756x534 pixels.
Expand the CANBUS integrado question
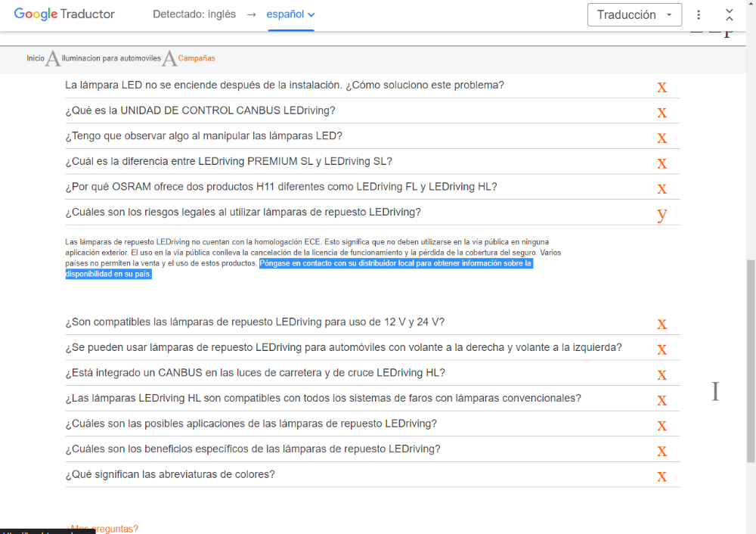click(373, 373)
